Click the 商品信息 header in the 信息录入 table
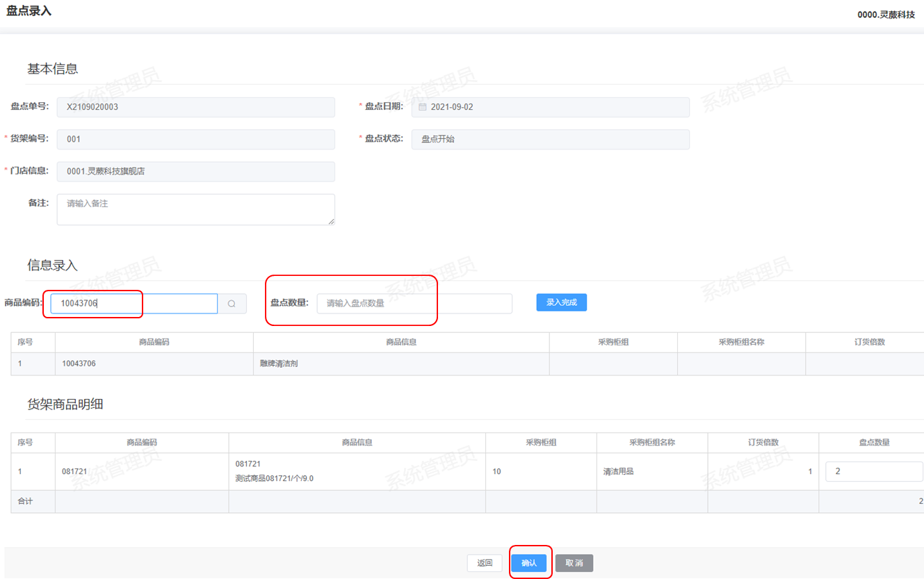 click(x=401, y=343)
